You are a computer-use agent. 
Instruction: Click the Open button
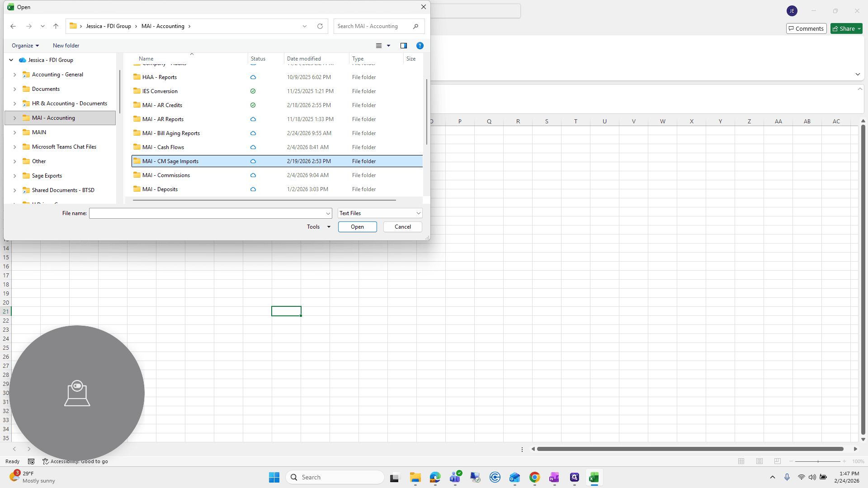pos(357,227)
